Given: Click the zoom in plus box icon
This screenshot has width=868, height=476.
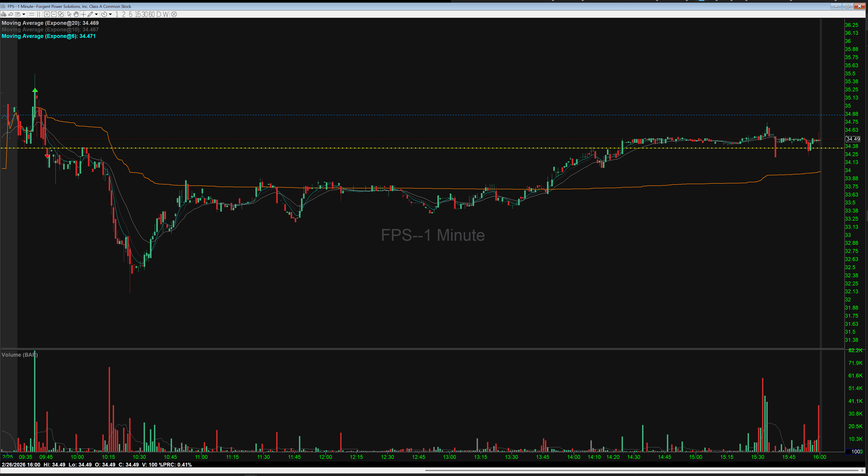Looking at the screenshot, I should [47, 14].
